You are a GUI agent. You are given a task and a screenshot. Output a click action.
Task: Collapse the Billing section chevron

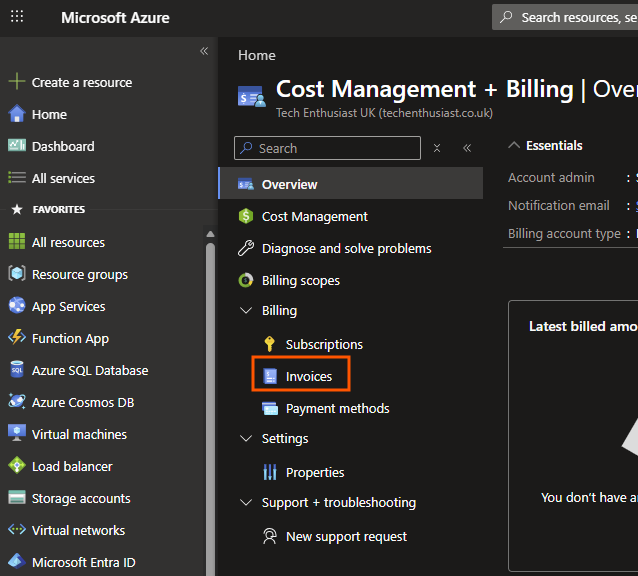click(246, 310)
